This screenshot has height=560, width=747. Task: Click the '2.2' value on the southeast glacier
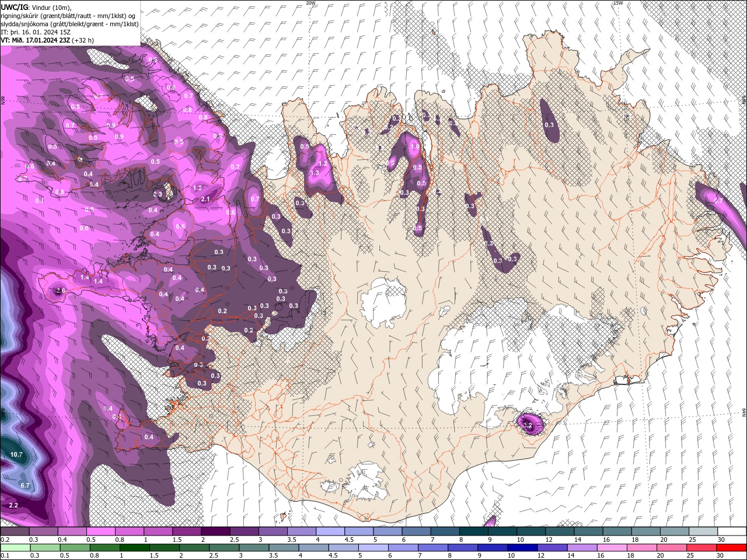pos(527,425)
